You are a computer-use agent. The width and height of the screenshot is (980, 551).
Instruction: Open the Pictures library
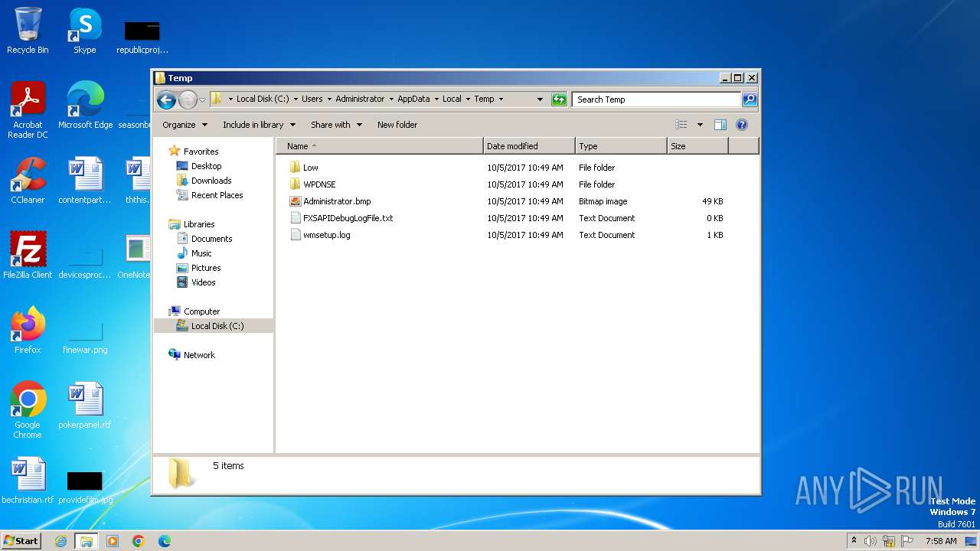pos(205,268)
